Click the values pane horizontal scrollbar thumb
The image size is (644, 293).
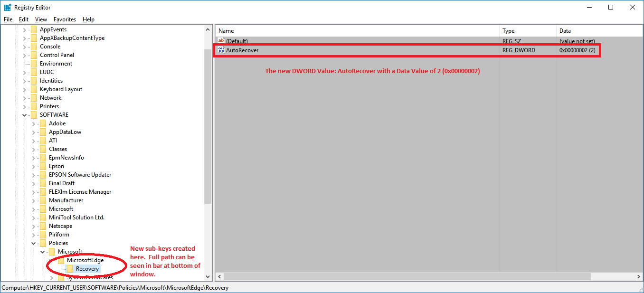(407, 276)
